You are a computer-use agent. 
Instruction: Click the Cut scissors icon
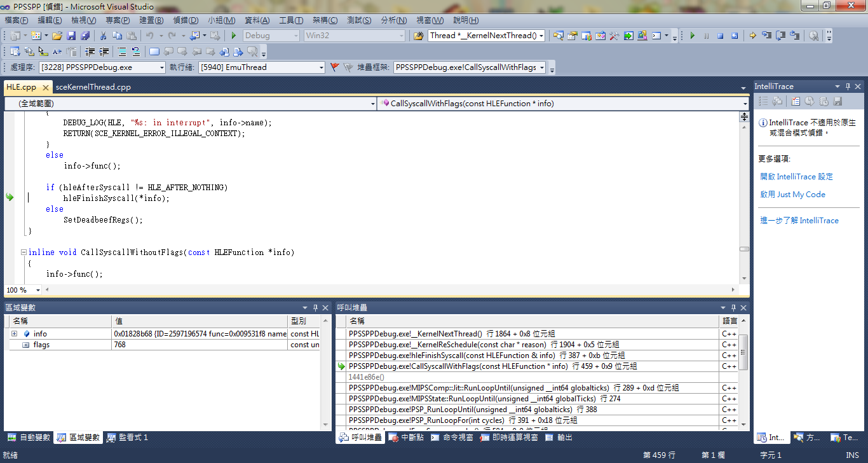click(x=103, y=36)
